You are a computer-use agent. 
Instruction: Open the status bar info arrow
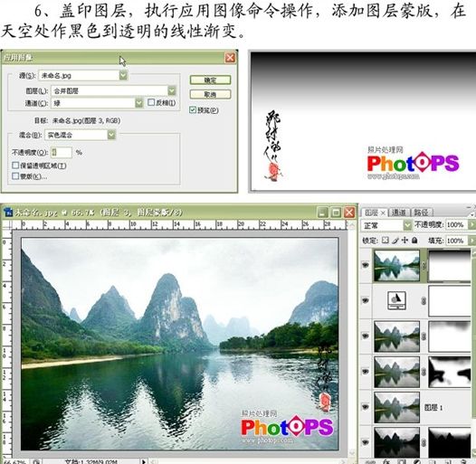point(144,461)
